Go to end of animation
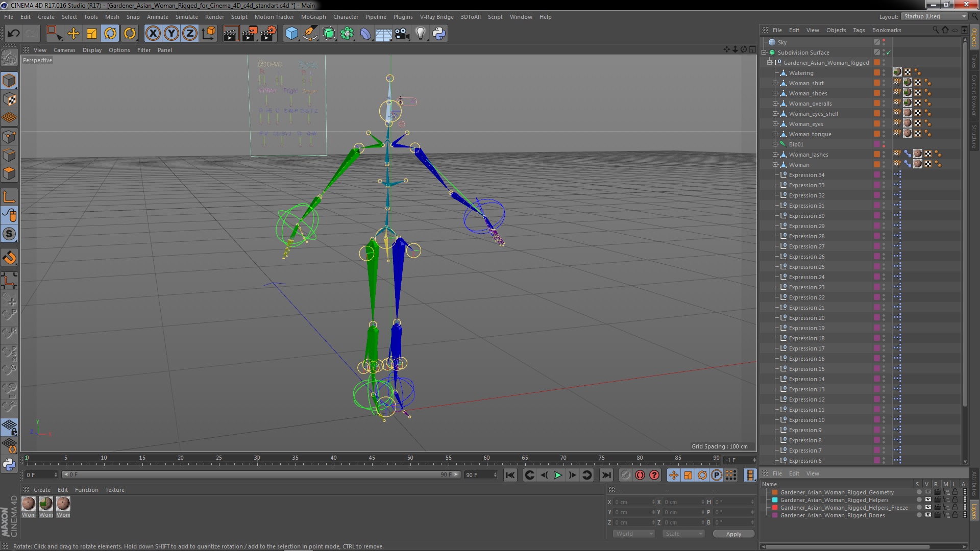The image size is (980, 551). point(606,475)
